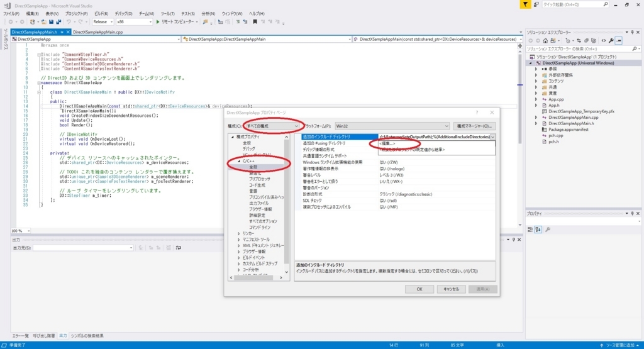The height and width of the screenshot is (349, 644).
Task: Click the help question mark in property dialog
Action: coord(477,113)
